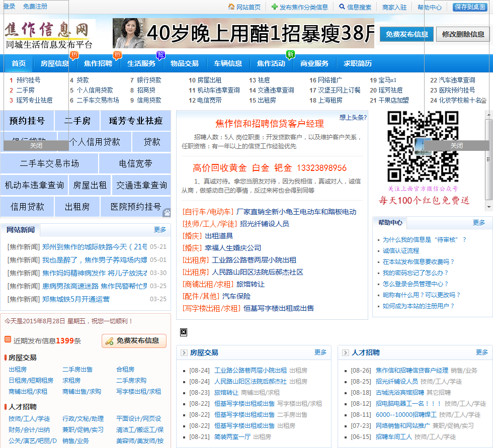Click the orange list icon beside 近期发布信息

pyautogui.click(x=8, y=339)
